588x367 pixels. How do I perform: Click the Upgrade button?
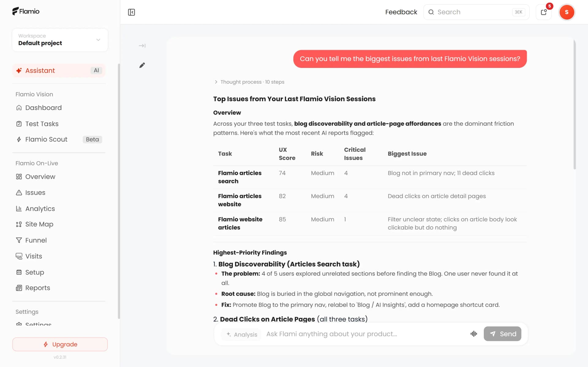[60, 344]
